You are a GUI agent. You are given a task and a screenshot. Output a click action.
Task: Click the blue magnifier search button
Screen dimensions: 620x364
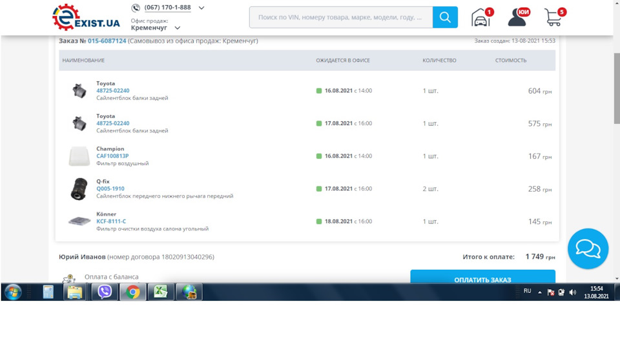pos(445,17)
